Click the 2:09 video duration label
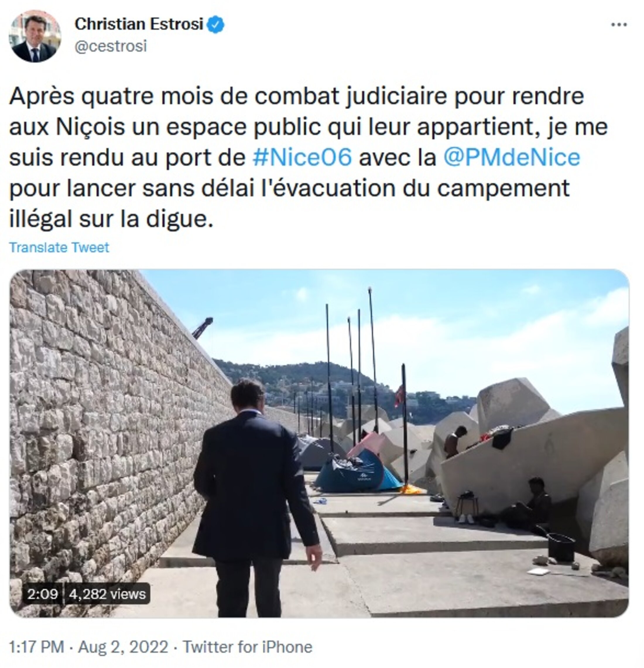The height and width of the screenshot is (668, 644). click(x=43, y=595)
